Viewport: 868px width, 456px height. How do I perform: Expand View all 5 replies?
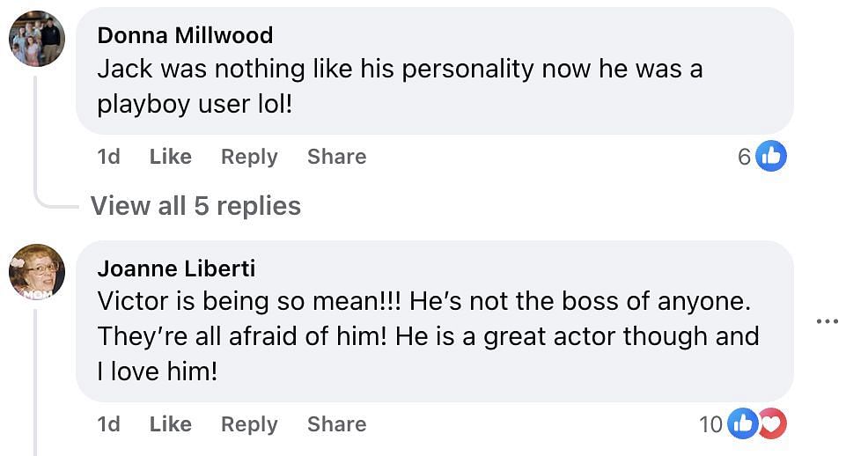pyautogui.click(x=195, y=206)
